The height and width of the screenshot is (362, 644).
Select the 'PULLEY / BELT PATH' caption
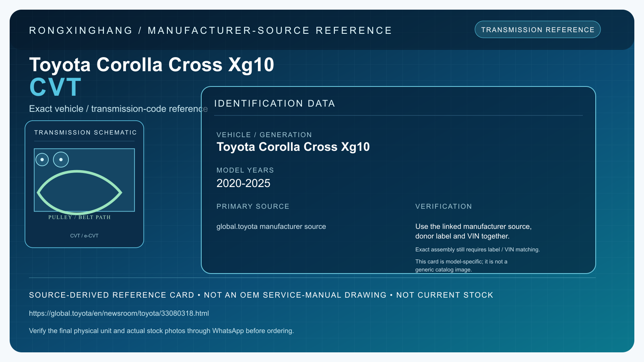[x=80, y=217]
